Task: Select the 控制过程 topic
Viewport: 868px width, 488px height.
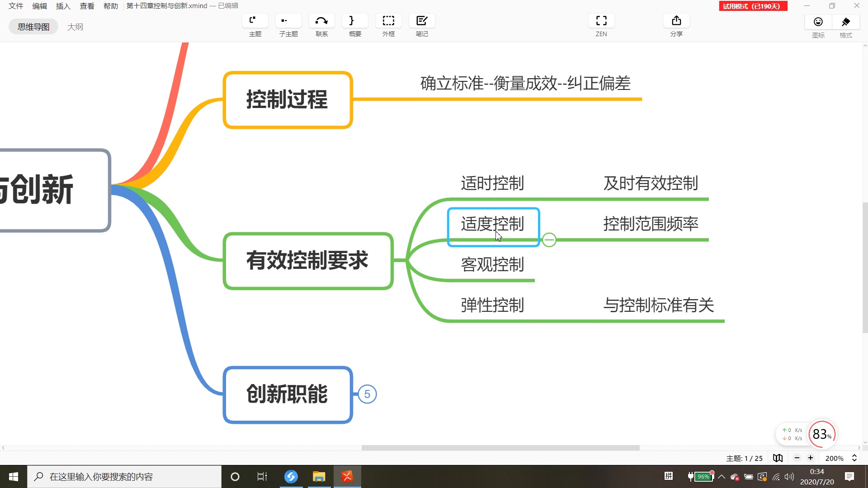Action: pyautogui.click(x=288, y=100)
